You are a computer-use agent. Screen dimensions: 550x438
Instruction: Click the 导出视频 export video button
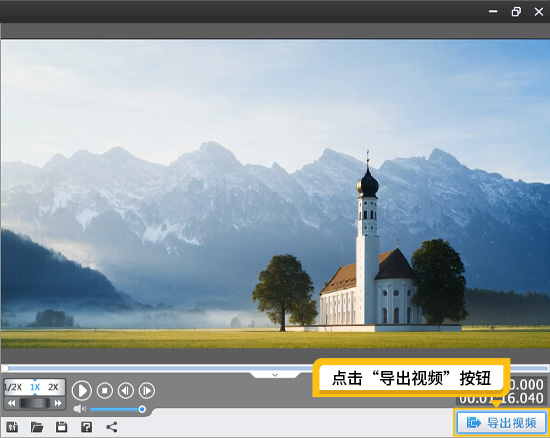point(501,423)
